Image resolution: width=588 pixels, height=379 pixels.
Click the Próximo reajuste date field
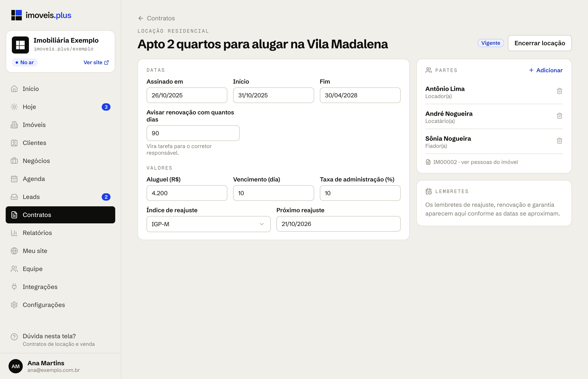(x=338, y=224)
